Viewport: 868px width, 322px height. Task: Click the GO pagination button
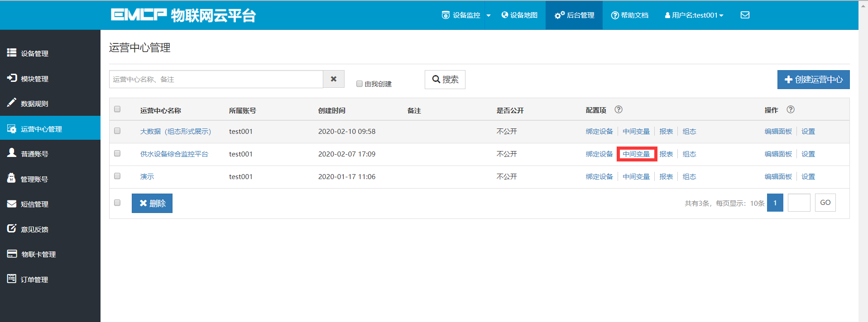click(825, 203)
